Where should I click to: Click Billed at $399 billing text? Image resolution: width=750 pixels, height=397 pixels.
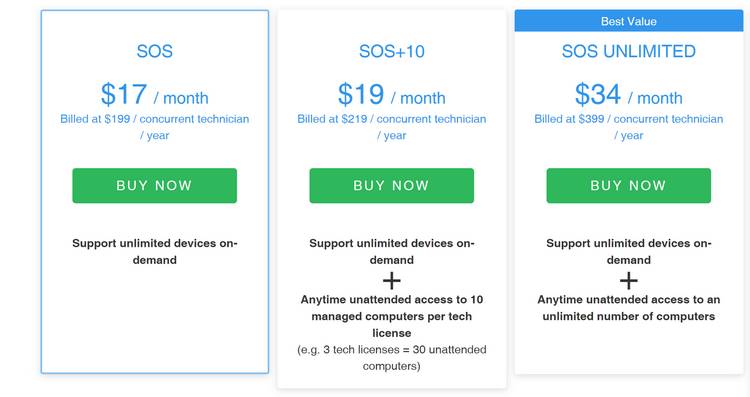pos(629,127)
